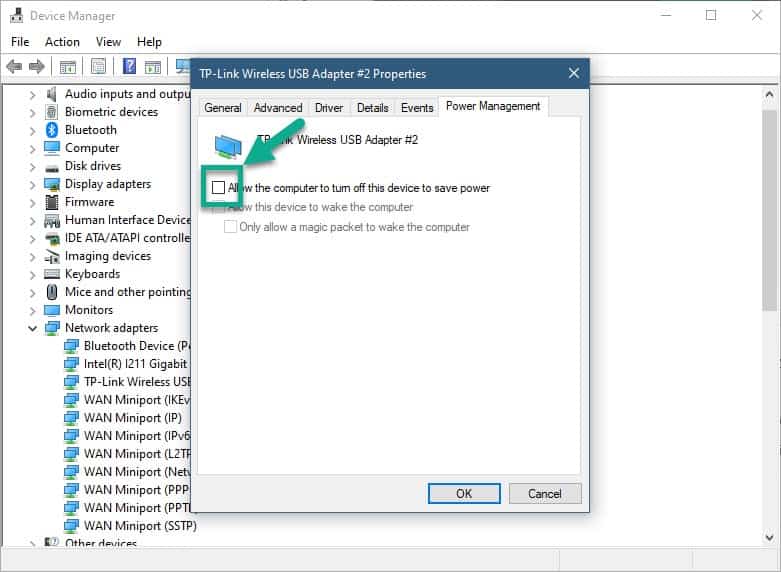This screenshot has width=781, height=572.
Task: Select WAN Miniport (IP) in tree
Action: click(x=132, y=418)
